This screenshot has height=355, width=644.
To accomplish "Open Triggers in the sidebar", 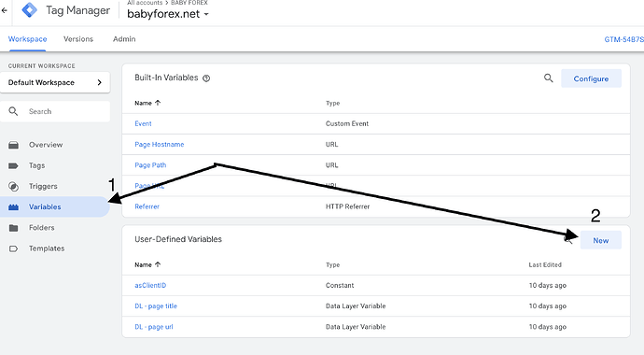I will coord(43,186).
